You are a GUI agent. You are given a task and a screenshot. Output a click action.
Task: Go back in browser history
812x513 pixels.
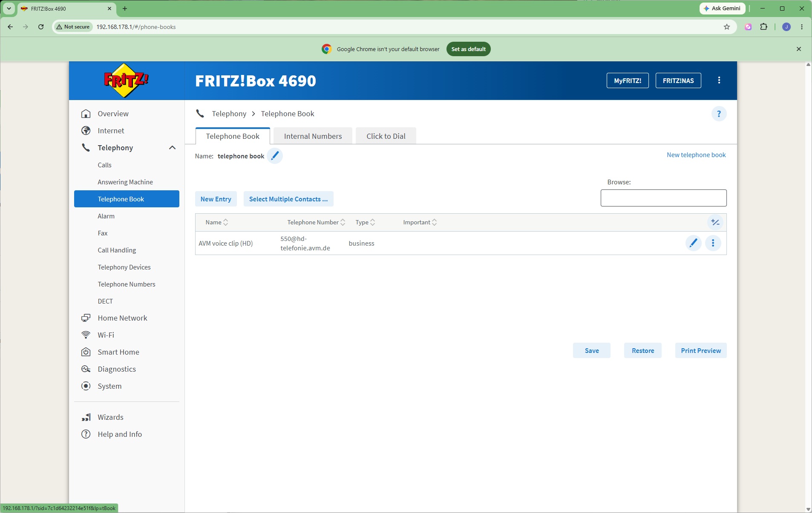[10, 27]
